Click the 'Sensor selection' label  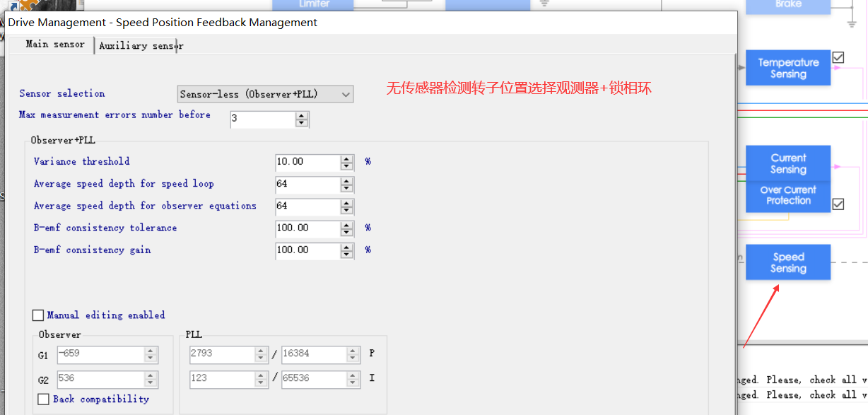pyautogui.click(x=62, y=93)
